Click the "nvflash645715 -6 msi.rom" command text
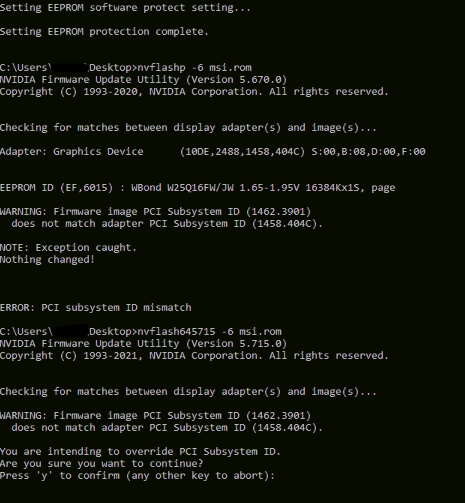The width and height of the screenshot is (465, 503). point(210,332)
